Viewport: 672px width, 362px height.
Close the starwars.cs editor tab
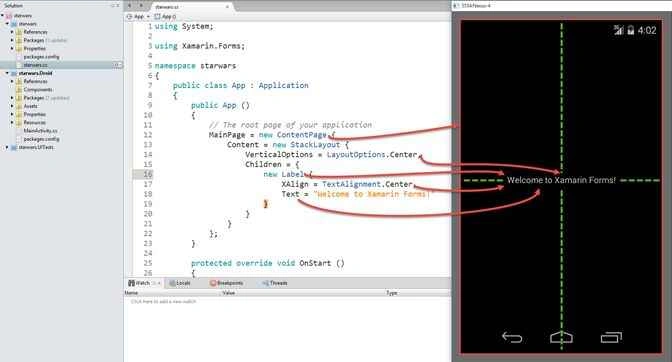coord(227,7)
